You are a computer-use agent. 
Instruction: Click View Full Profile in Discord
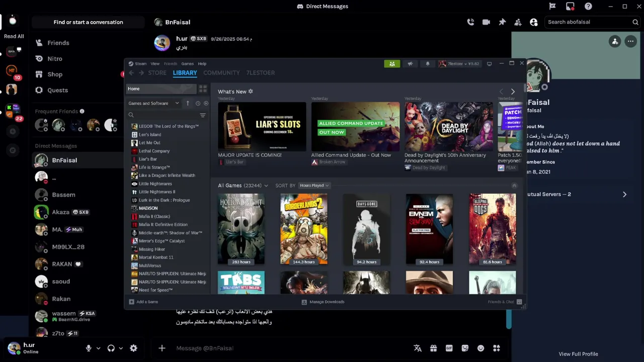pyautogui.click(x=578, y=354)
